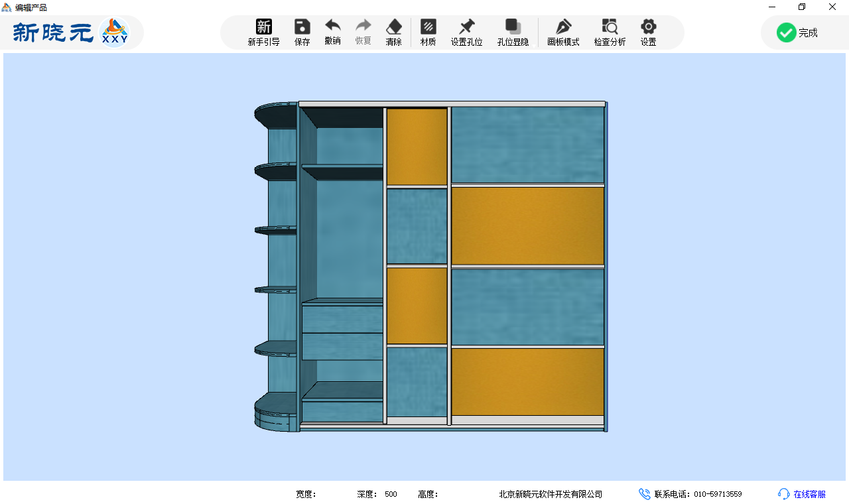Switch to 画板模式 drawing mode

pyautogui.click(x=563, y=32)
